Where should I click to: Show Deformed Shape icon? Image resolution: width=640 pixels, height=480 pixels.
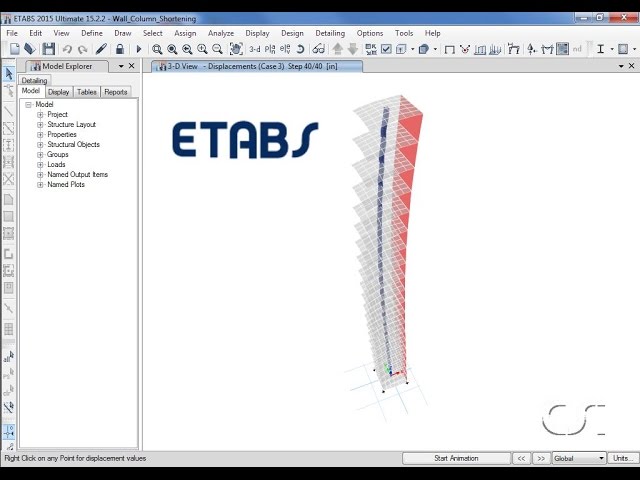[464, 49]
